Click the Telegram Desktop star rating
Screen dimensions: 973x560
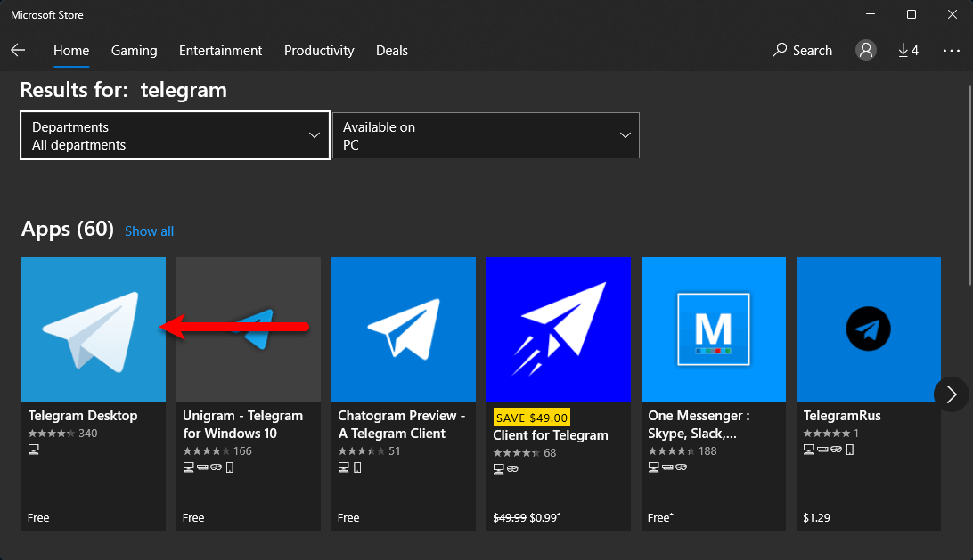[52, 434]
